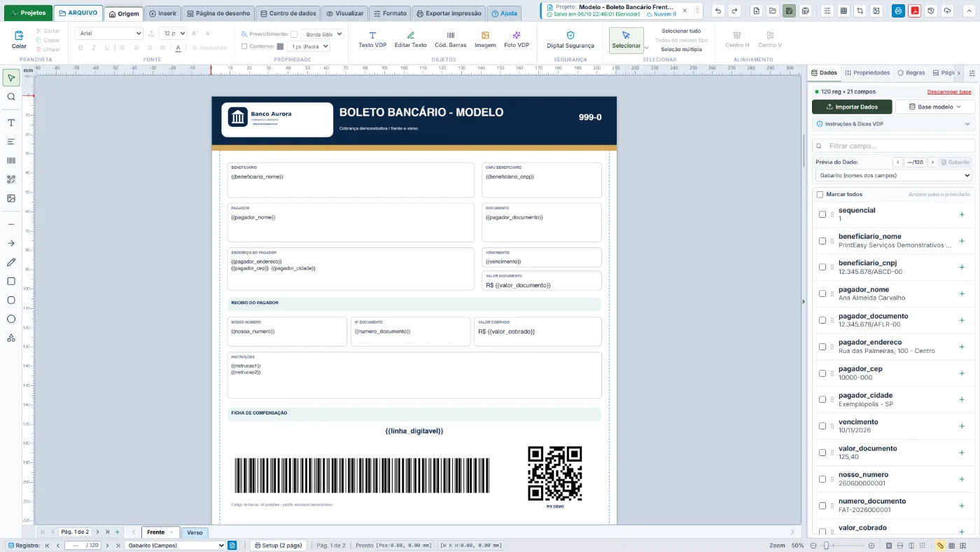Switch to the Inserir tab

(162, 13)
